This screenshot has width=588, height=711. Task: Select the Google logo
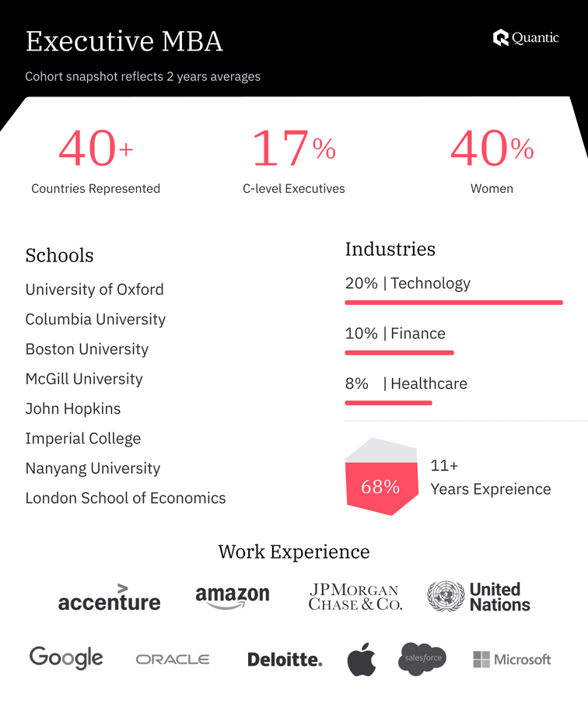click(66, 658)
